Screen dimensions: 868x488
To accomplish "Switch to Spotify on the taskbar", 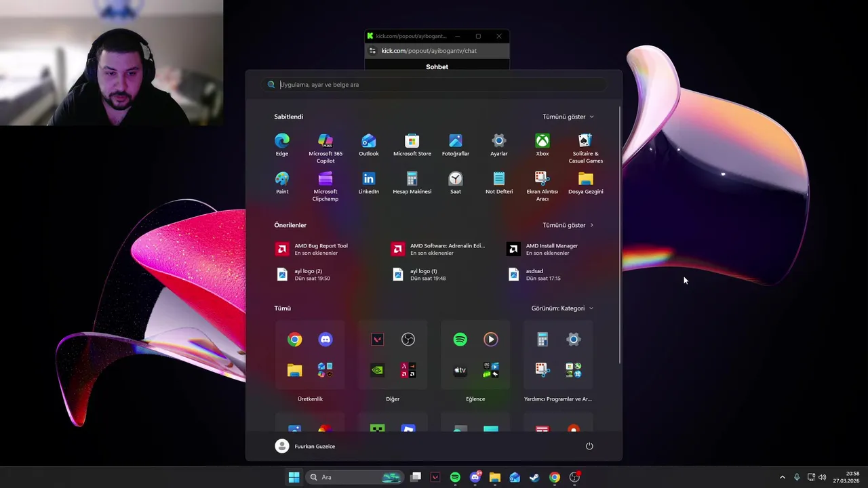I will click(x=455, y=477).
